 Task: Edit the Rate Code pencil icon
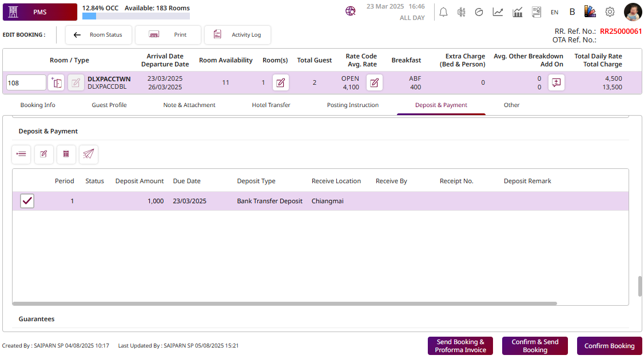coord(374,82)
